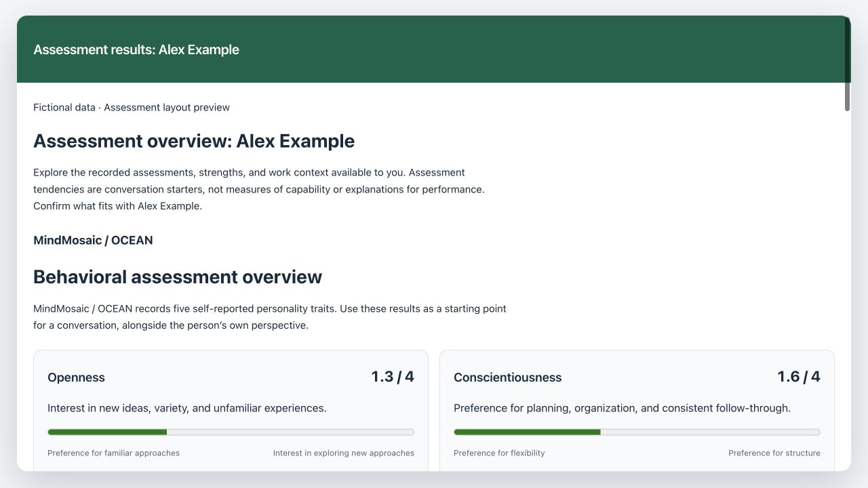Click "Preference for flexibility" label
This screenshot has height=488, width=868.
click(499, 453)
